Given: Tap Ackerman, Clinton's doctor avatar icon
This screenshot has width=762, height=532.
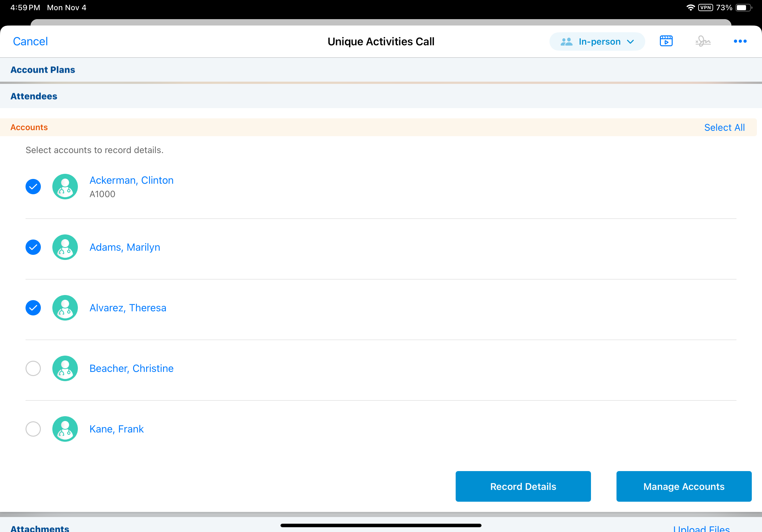Looking at the screenshot, I should pos(65,186).
